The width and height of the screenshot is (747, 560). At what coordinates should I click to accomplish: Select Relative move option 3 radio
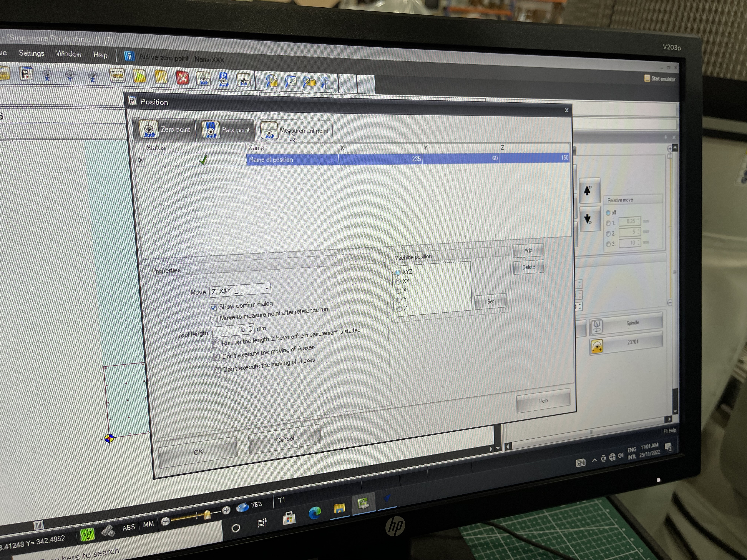pos(608,244)
